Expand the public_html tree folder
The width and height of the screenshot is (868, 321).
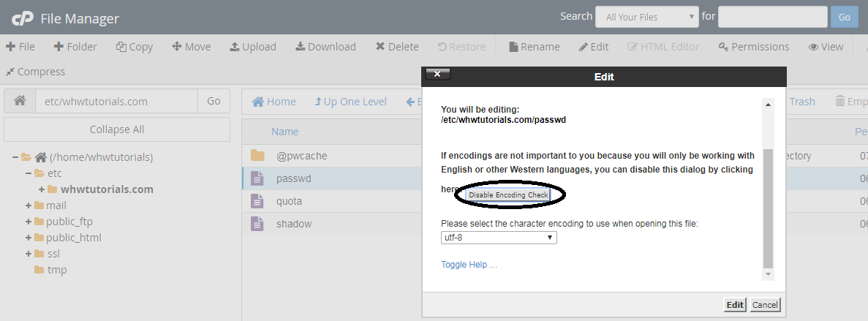click(29, 238)
